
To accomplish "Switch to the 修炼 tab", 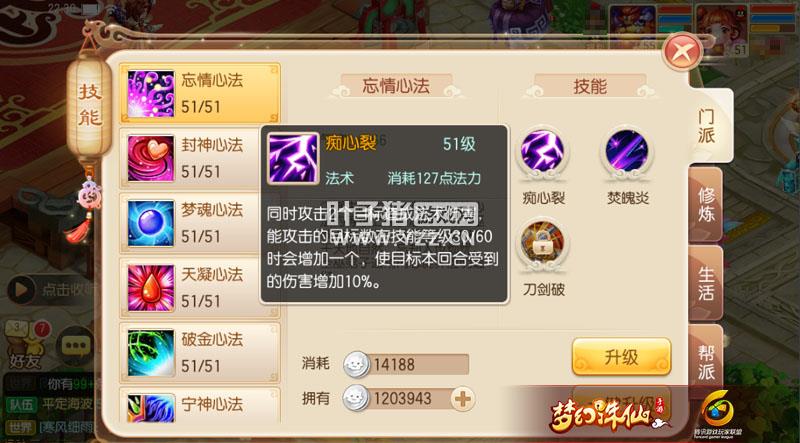I will pos(707,204).
